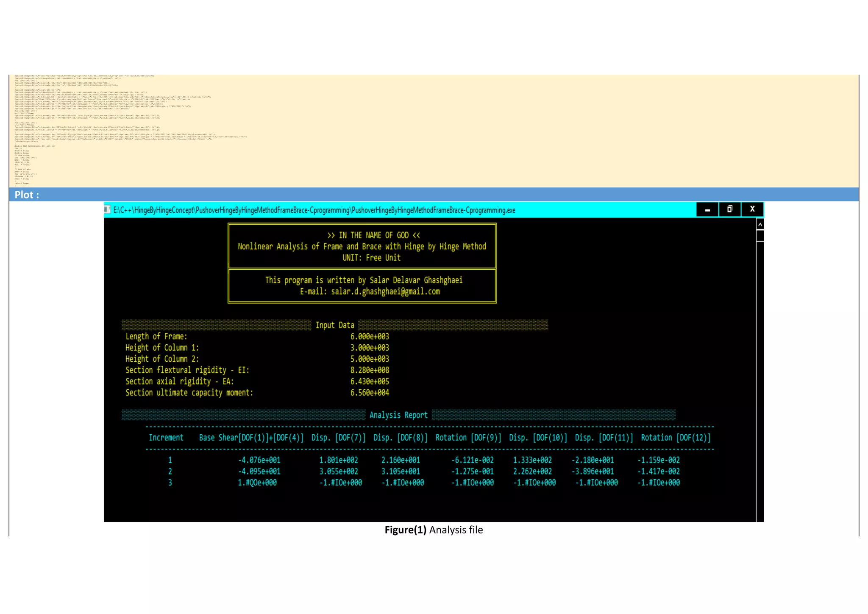
Task: Click the 'Increment' column header
Action: coord(166,438)
